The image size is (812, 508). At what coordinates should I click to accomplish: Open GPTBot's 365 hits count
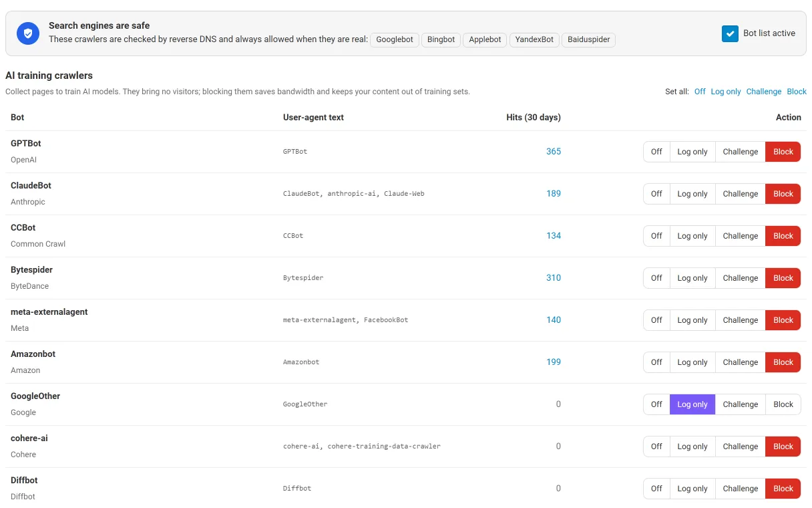pos(554,152)
